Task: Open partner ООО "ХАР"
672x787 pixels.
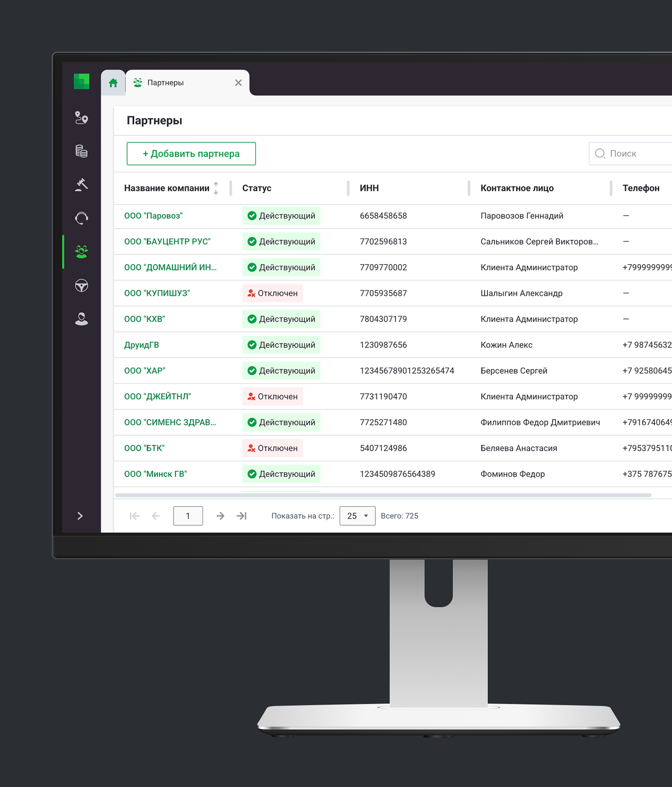Action: click(x=145, y=371)
